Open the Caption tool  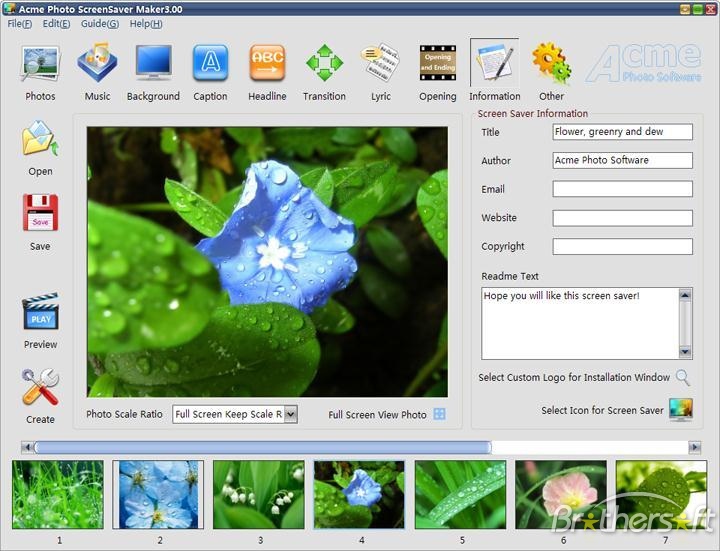coord(210,63)
